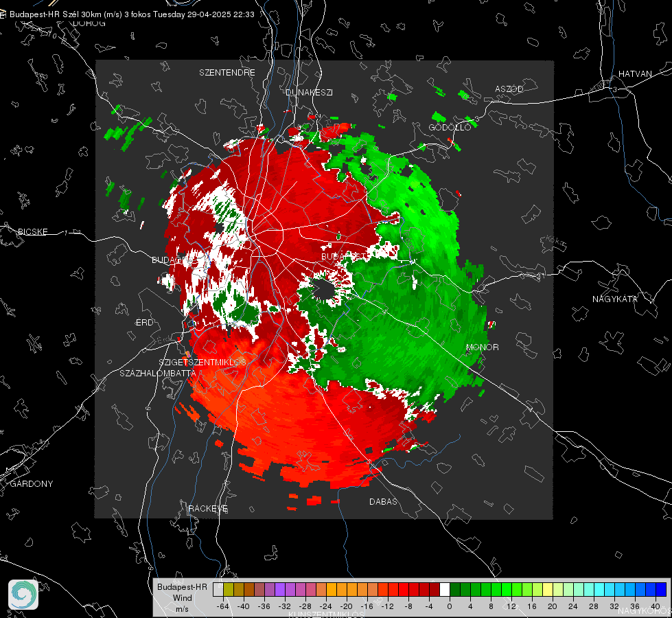Click the ASZOD map label

tap(509, 89)
